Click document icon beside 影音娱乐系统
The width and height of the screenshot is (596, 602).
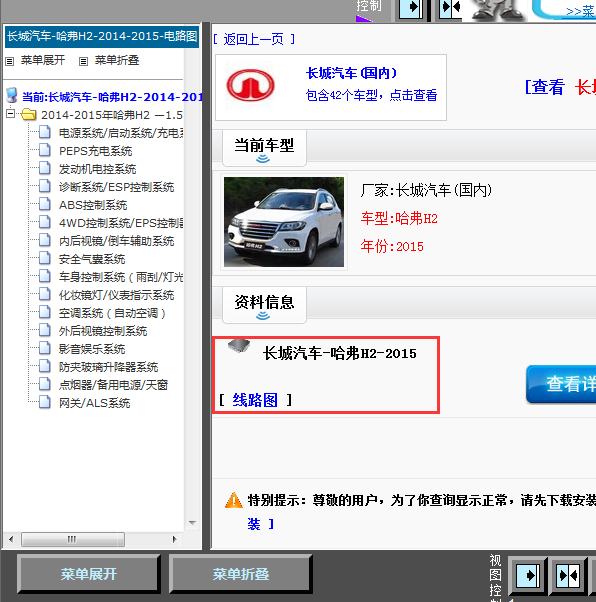coord(45,348)
